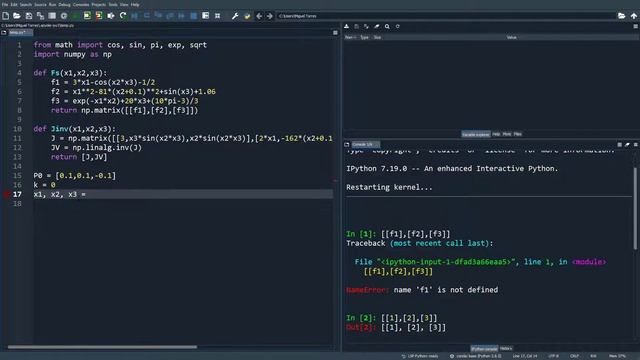The image size is (640, 360).
Task: Stop debugging with the blue square
Action: pos(193,16)
